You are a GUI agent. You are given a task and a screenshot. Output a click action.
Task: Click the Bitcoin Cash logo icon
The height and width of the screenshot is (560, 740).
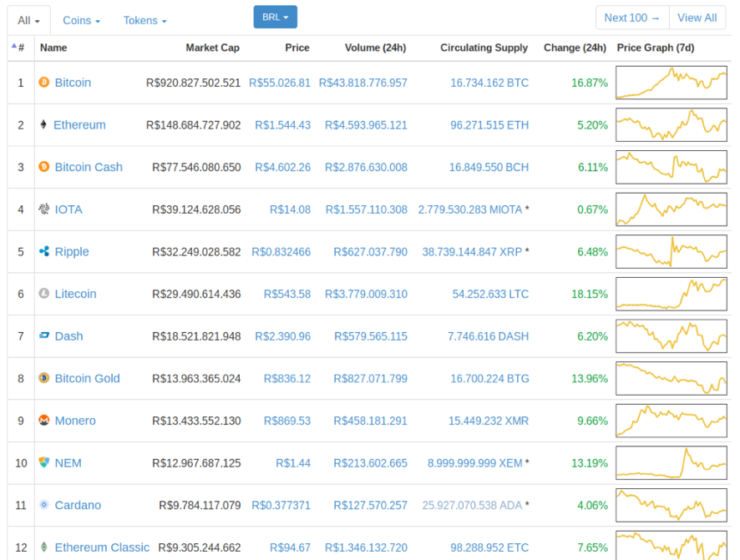point(44,167)
